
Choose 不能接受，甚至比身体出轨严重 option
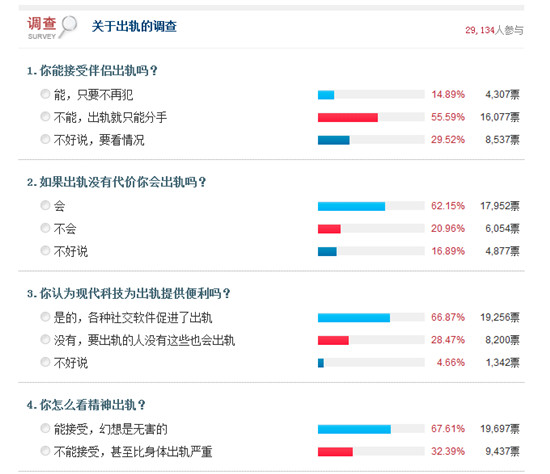(x=45, y=450)
